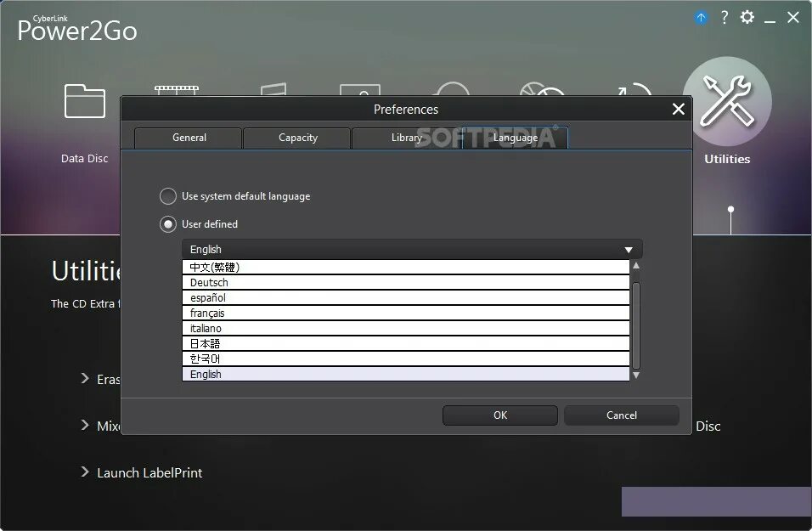Viewport: 812px width, 531px height.
Task: Select Use system default language radio
Action: click(x=168, y=196)
